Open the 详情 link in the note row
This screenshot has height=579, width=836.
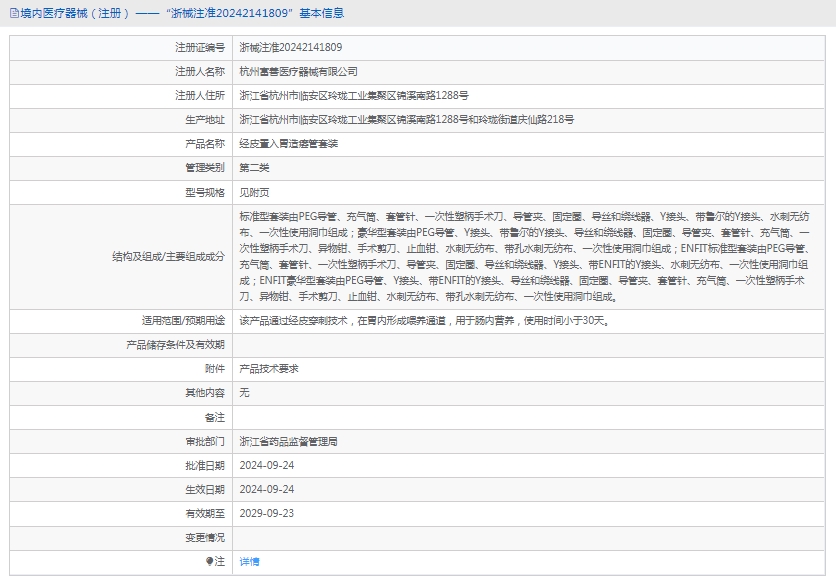[249, 562]
